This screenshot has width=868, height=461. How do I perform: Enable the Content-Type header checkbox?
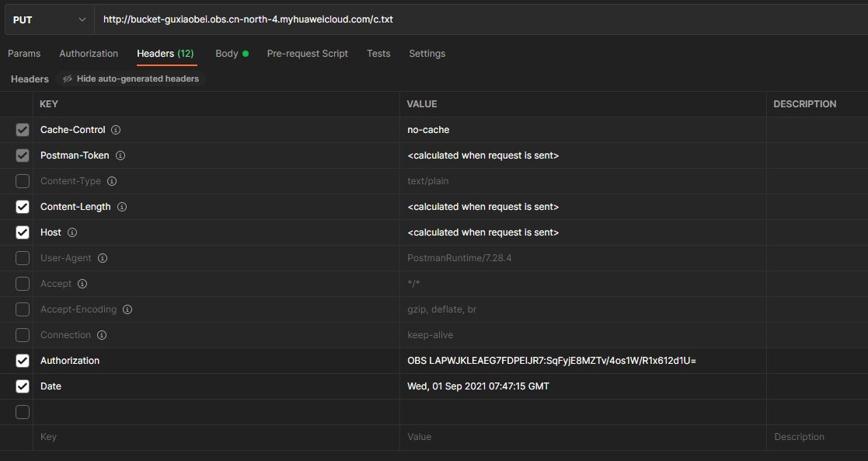(x=23, y=181)
